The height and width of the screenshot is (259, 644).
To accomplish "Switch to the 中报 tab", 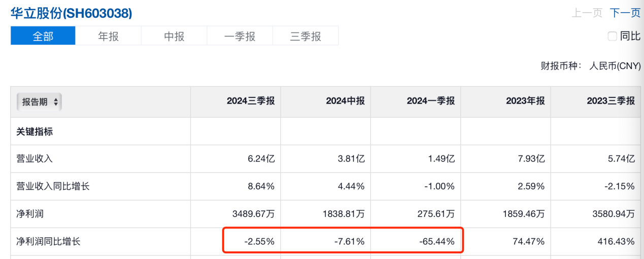I will click(x=174, y=36).
